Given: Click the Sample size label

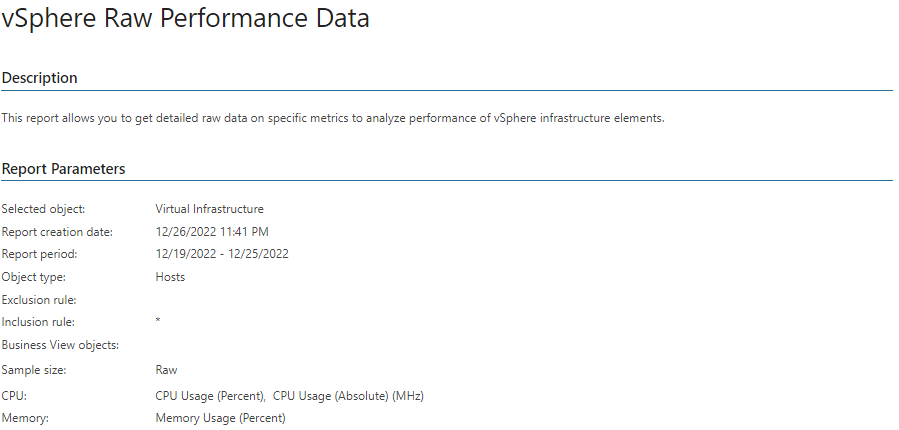Looking at the screenshot, I should pyautogui.click(x=34, y=370).
